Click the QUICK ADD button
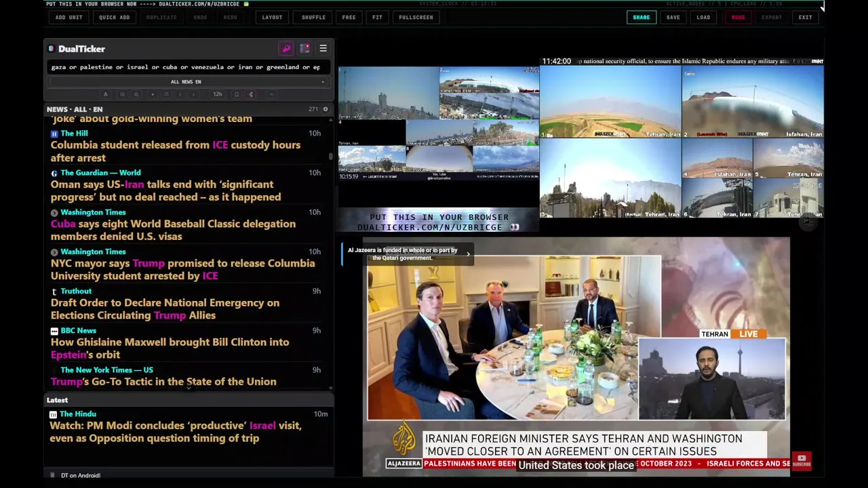 point(114,18)
